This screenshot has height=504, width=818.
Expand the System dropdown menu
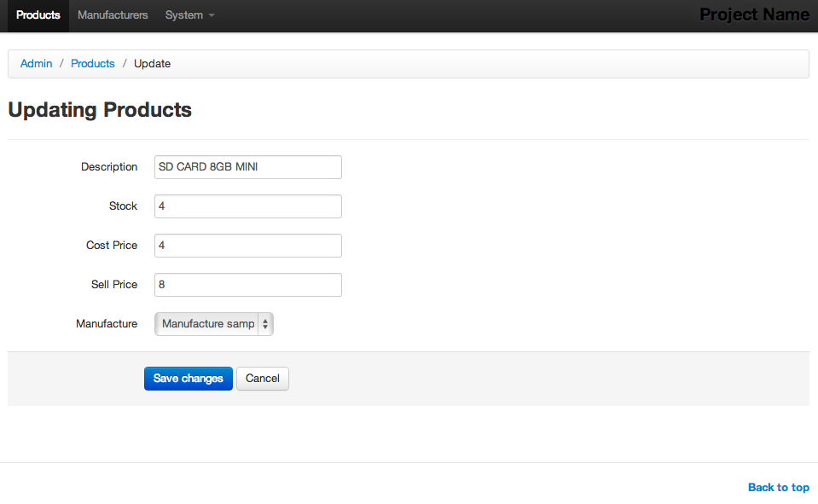point(190,15)
